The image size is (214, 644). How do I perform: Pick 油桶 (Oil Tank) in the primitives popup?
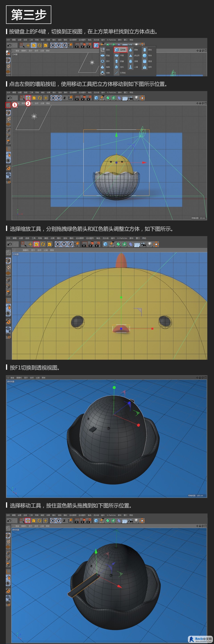(133, 61)
